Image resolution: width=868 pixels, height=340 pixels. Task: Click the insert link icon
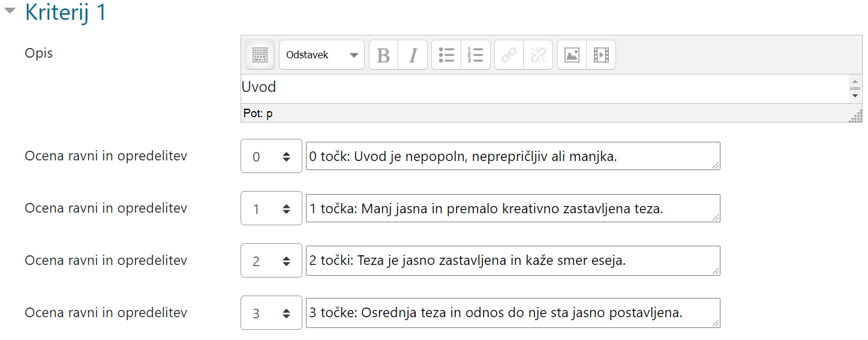coord(509,55)
